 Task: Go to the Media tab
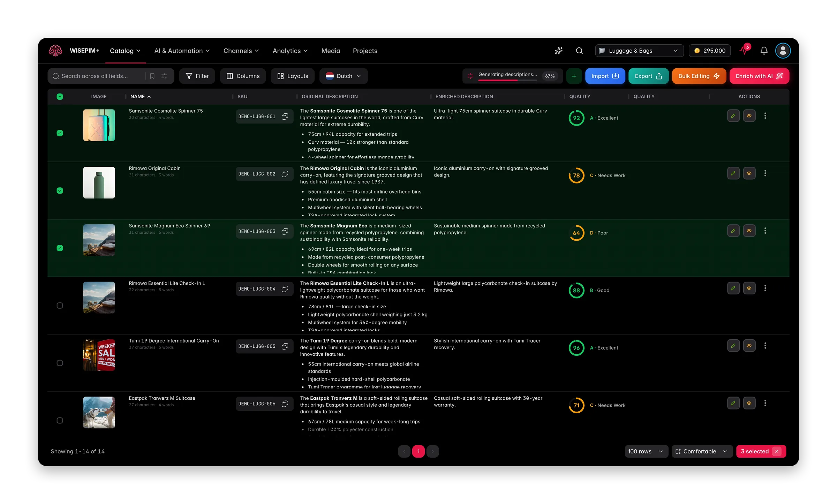[x=331, y=51]
